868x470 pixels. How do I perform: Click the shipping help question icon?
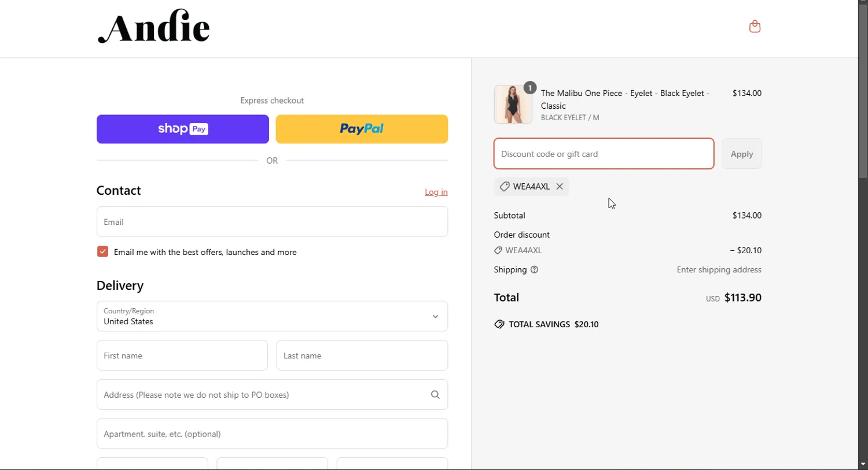click(x=534, y=269)
